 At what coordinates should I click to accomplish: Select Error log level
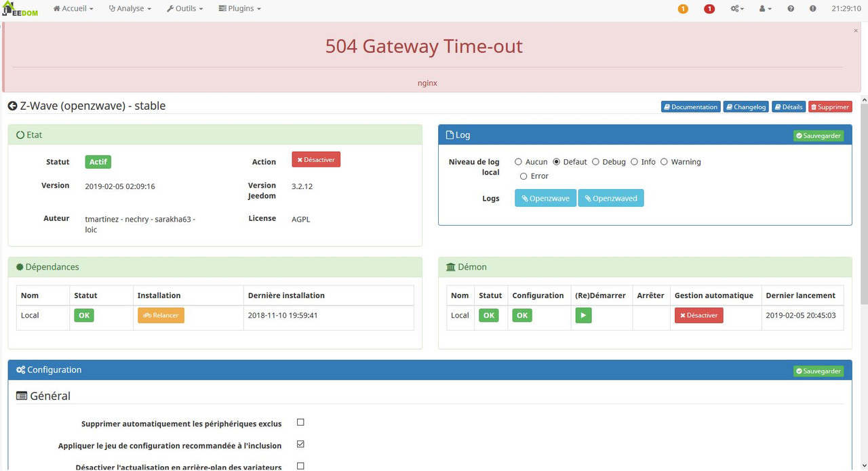524,176
